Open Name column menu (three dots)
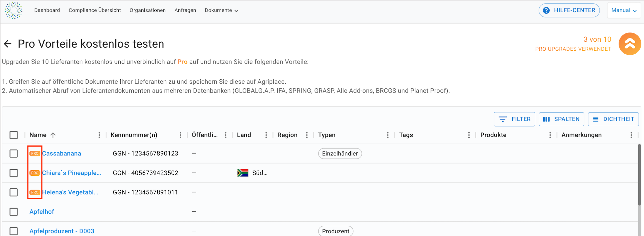Image resolution: width=644 pixels, height=236 pixels. (99, 135)
